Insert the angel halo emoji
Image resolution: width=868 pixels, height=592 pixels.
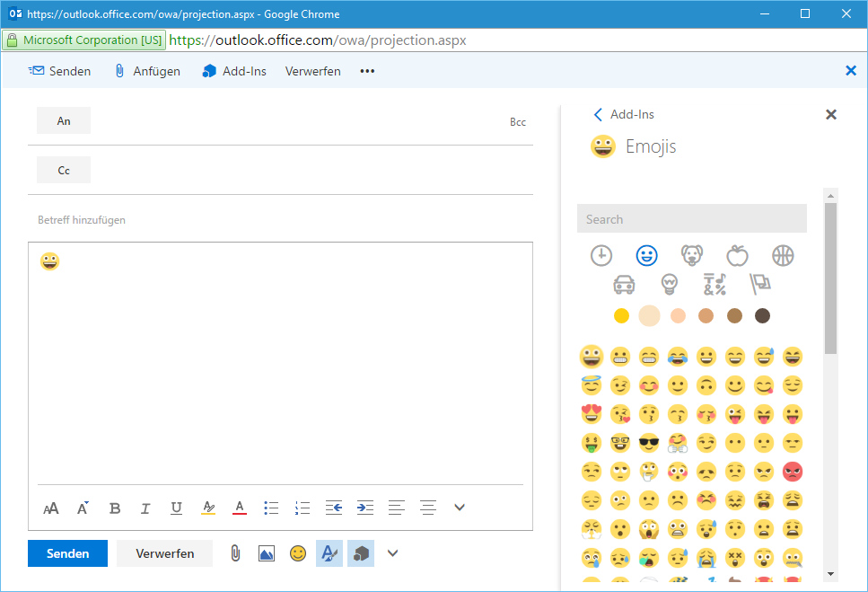[x=592, y=385]
